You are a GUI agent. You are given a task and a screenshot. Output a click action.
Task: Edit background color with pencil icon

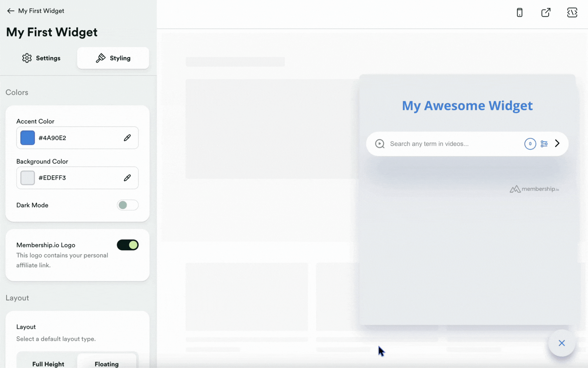pos(127,178)
